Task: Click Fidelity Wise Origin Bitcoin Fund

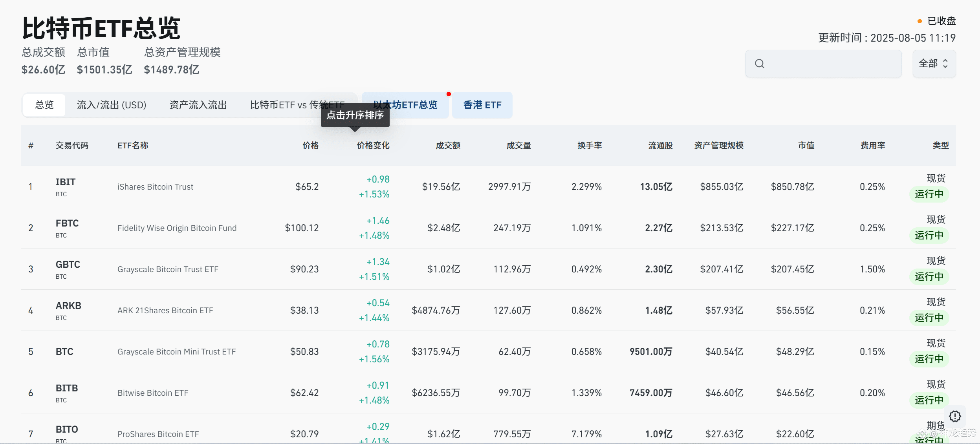Action: coord(177,228)
